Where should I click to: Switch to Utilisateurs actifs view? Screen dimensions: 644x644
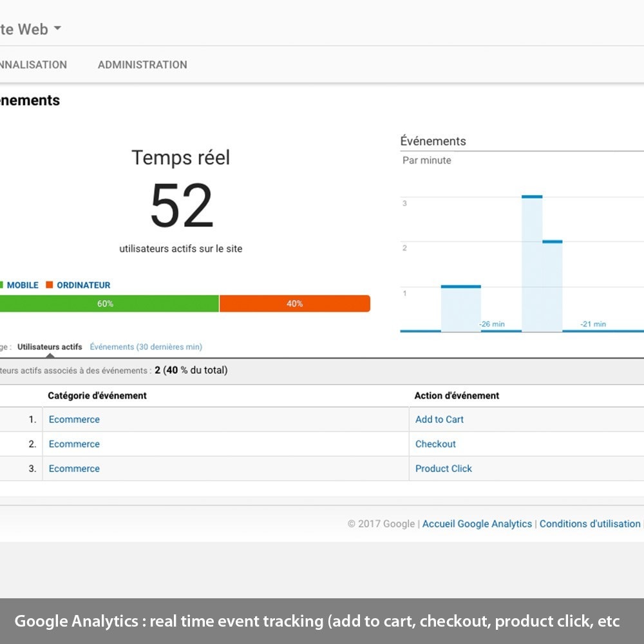click(50, 346)
